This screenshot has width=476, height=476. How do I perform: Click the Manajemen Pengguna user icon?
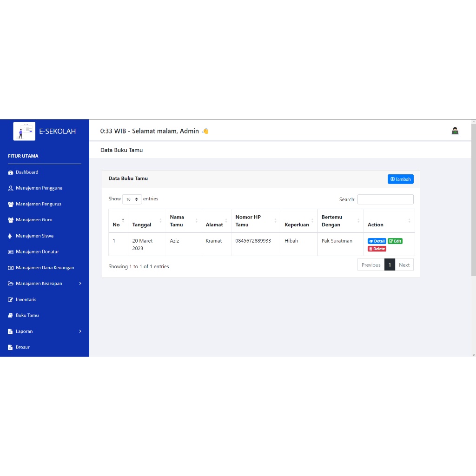(x=11, y=188)
